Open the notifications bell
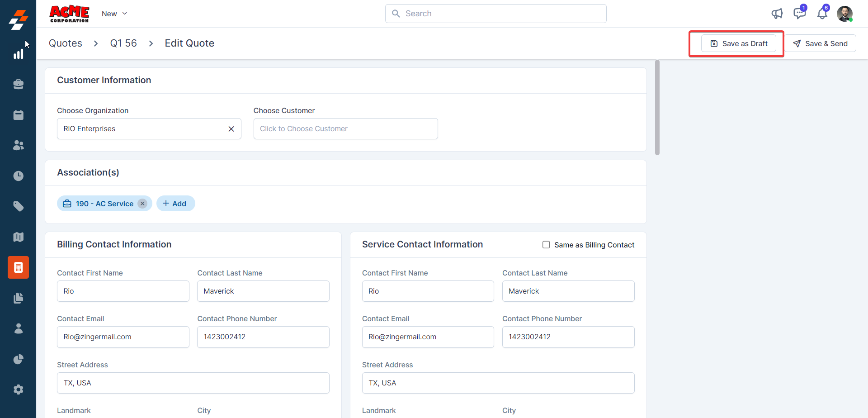The height and width of the screenshot is (418, 868). pos(822,14)
